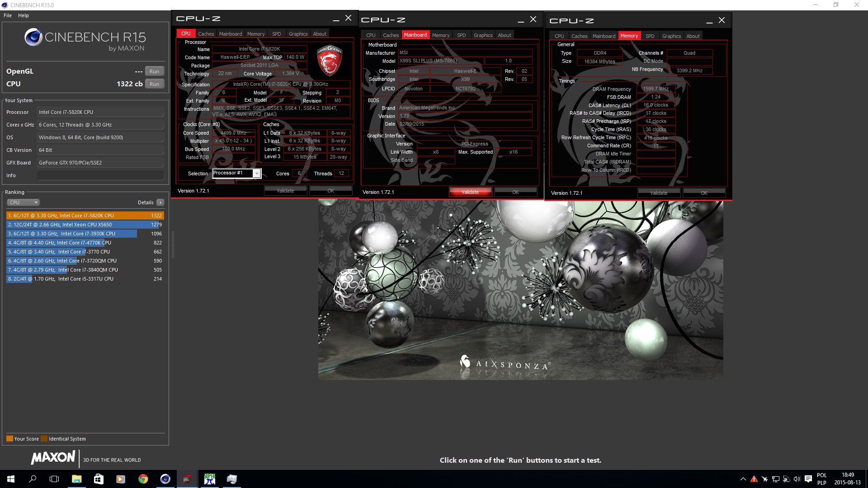The height and width of the screenshot is (488, 868).
Task: Open taskbar search magnifier
Action: click(x=33, y=479)
